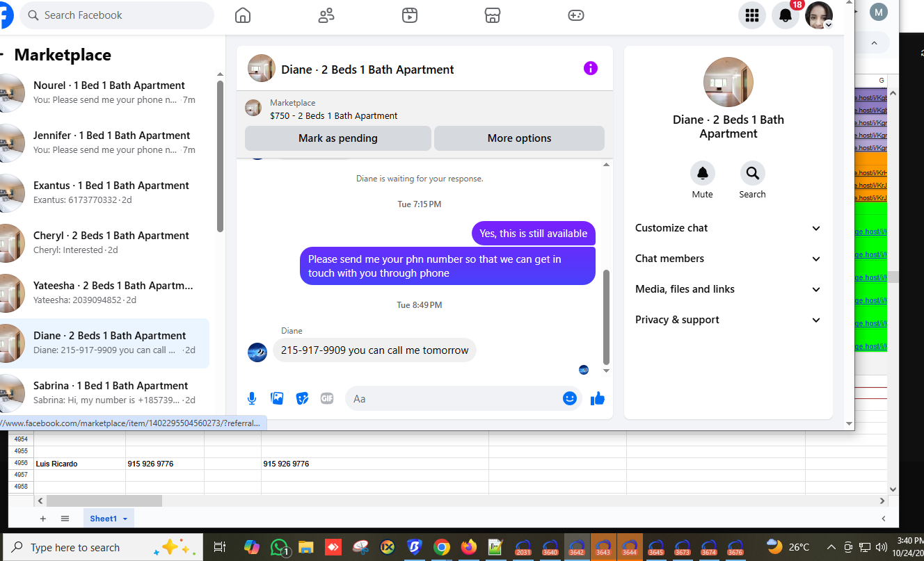The height and width of the screenshot is (561, 924).
Task: Click the Marketplace chat list scrollbar
Action: tap(220, 156)
